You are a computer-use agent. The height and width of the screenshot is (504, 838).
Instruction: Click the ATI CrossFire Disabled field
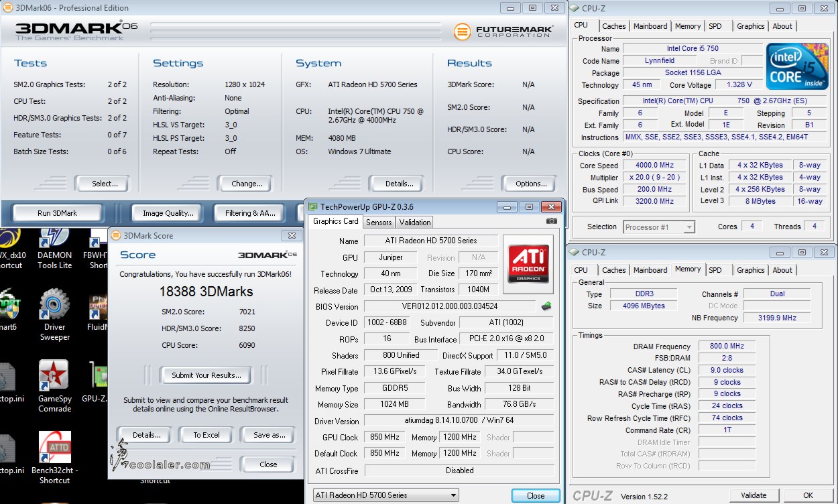point(459,470)
